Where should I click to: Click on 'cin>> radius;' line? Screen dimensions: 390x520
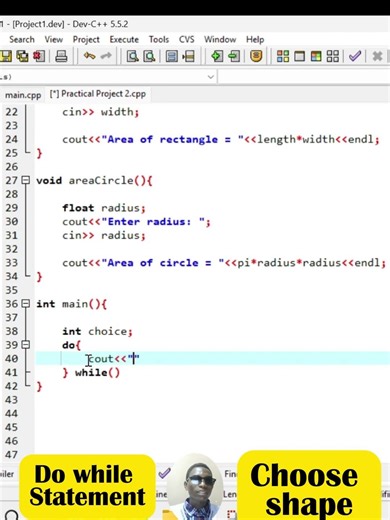point(104,235)
